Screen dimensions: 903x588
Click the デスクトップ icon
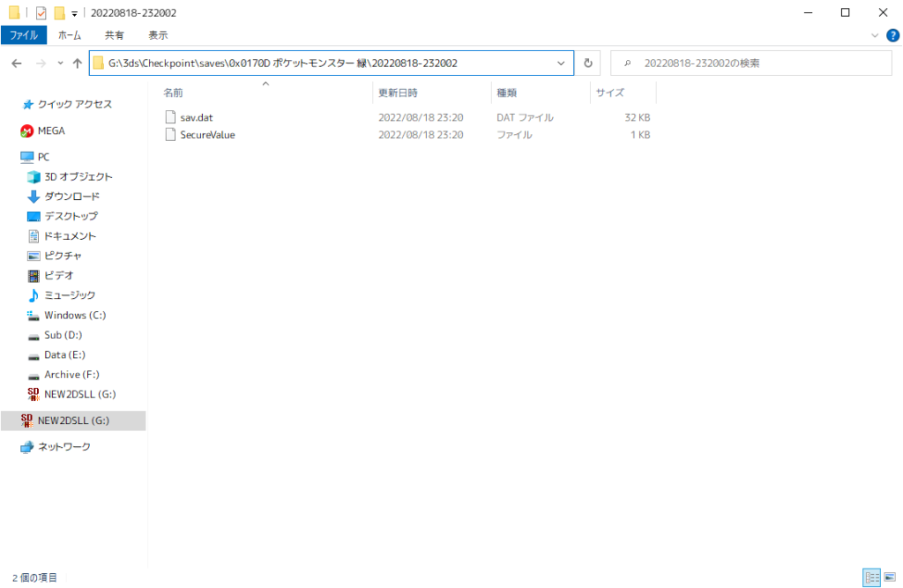[x=34, y=216]
